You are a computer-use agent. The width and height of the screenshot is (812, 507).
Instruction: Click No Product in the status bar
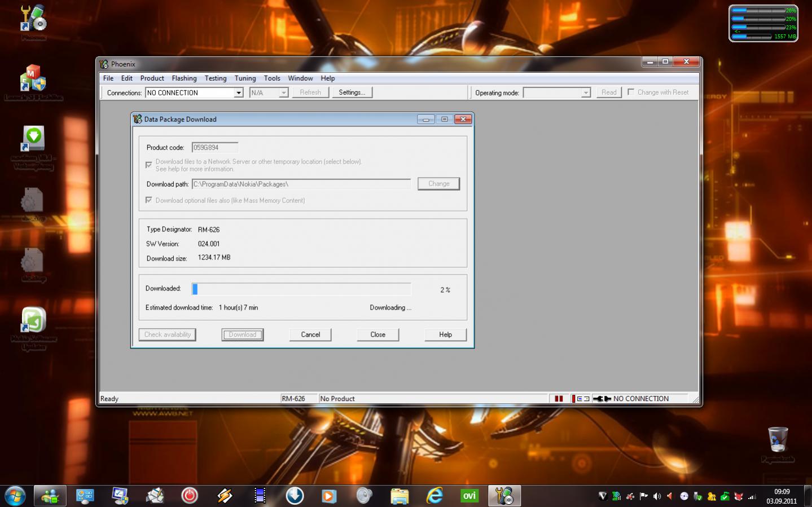pyautogui.click(x=337, y=399)
